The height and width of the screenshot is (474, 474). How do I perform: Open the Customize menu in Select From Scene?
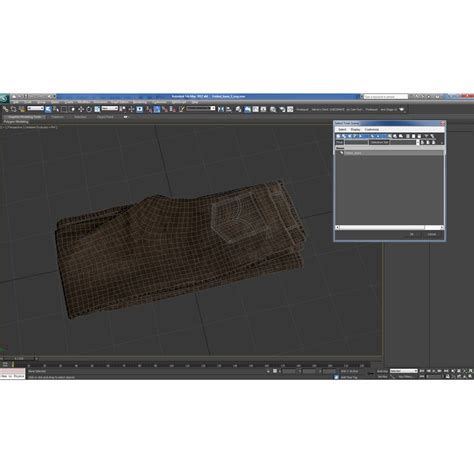(x=372, y=129)
